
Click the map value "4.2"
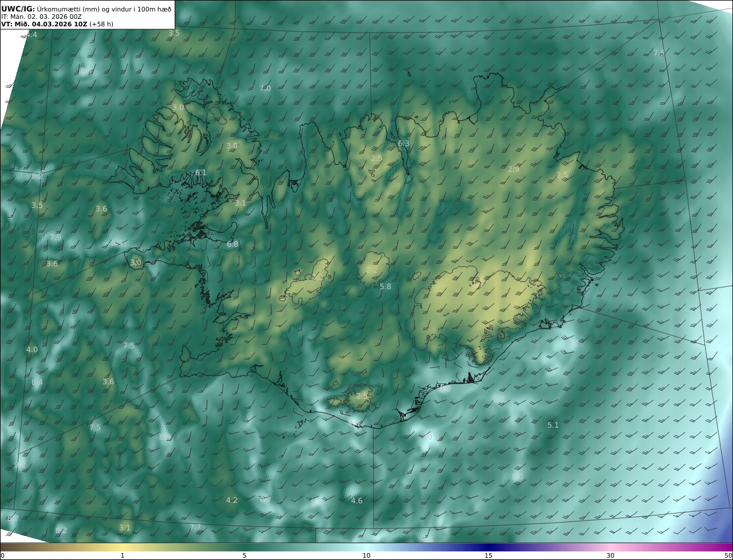pyautogui.click(x=231, y=500)
